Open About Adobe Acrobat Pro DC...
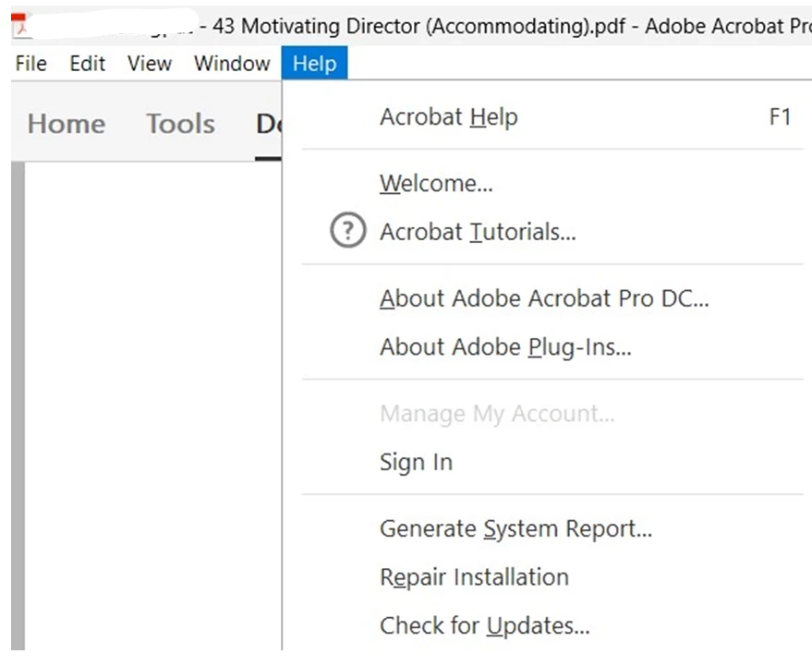This screenshot has width=812, height=666. [x=552, y=298]
